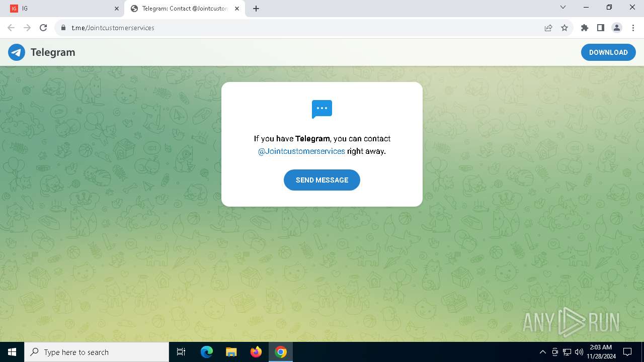
Task: Close the IG tab
Action: 117,9
